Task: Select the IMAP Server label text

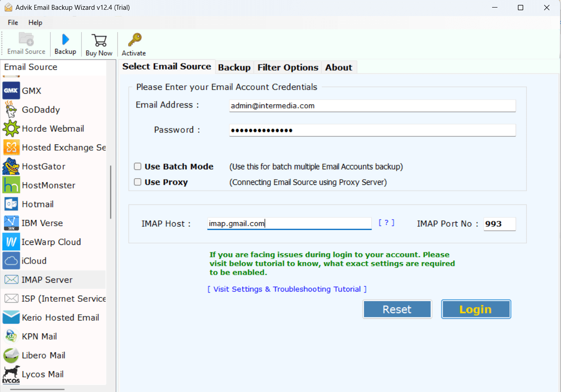Action: (47, 280)
